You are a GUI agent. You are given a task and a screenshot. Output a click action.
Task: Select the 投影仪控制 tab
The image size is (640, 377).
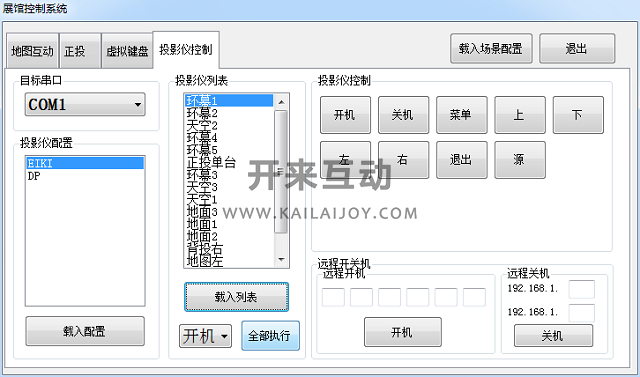coord(186,50)
